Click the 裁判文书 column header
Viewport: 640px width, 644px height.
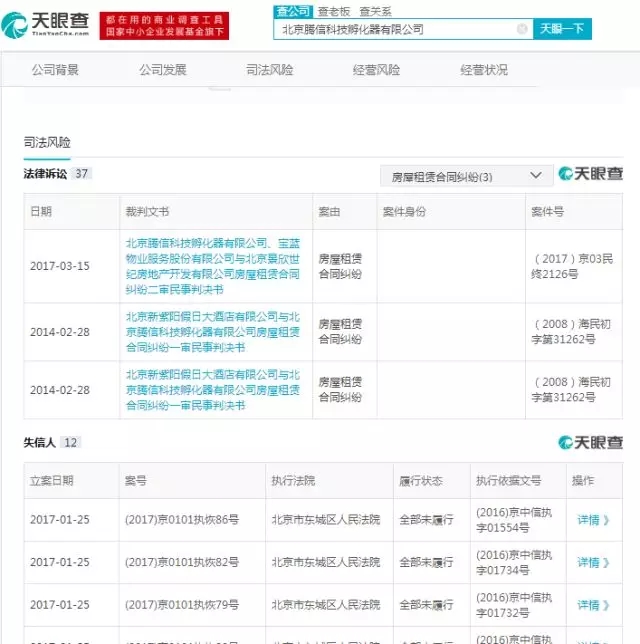pos(147,212)
